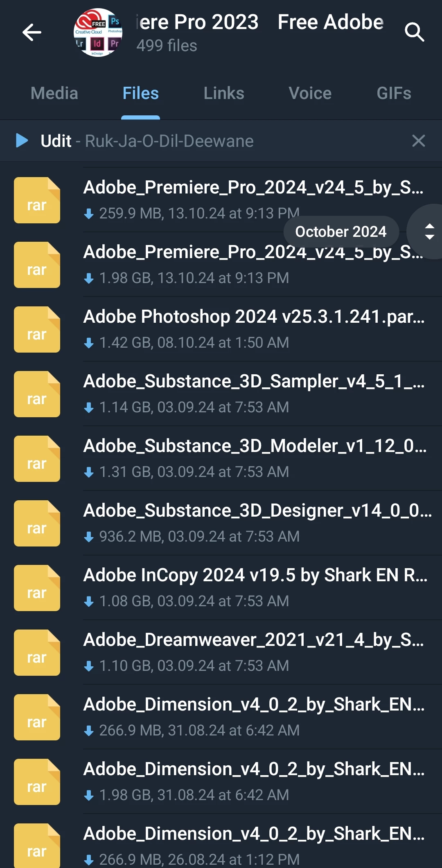Tap 1.14 GB, 03.09.24 at 7:53 AM
This screenshot has height=868, width=442.
click(x=194, y=407)
